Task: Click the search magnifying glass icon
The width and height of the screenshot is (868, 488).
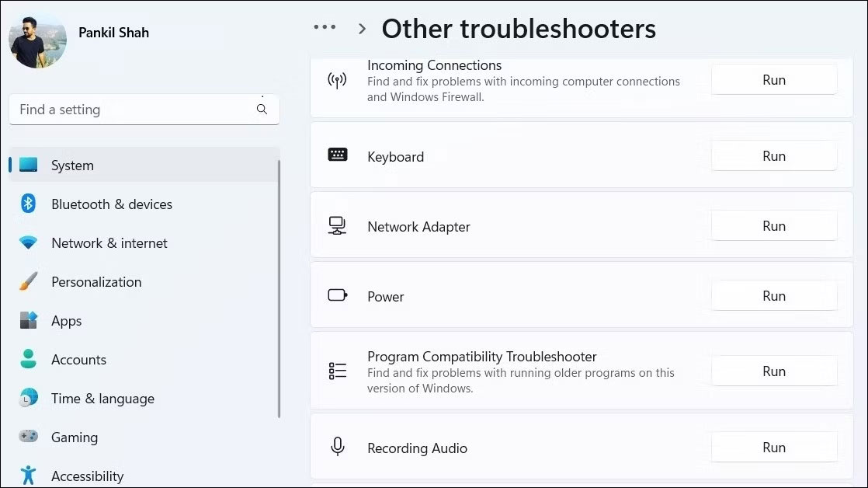Action: click(262, 110)
